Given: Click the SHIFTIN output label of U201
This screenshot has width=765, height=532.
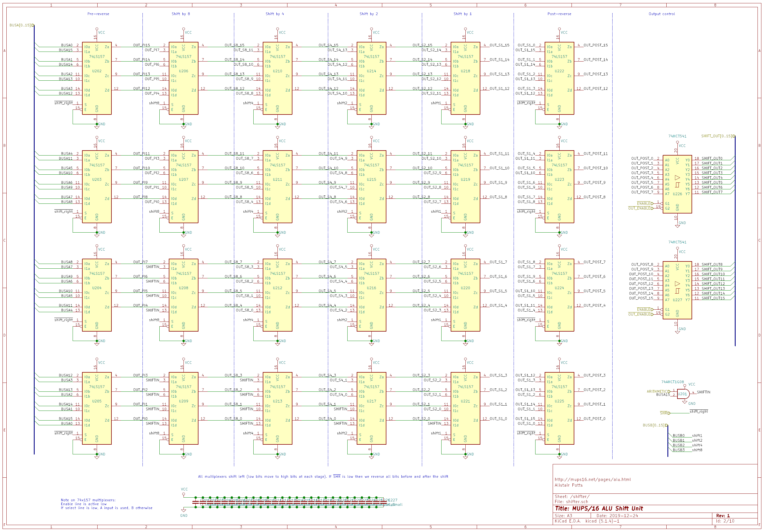Looking at the screenshot, I should 704,392.
